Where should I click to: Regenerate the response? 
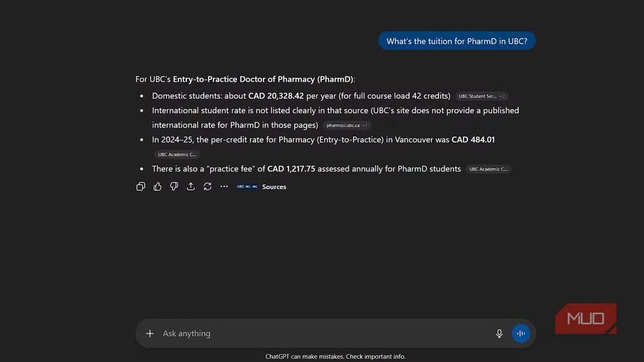[x=207, y=187]
